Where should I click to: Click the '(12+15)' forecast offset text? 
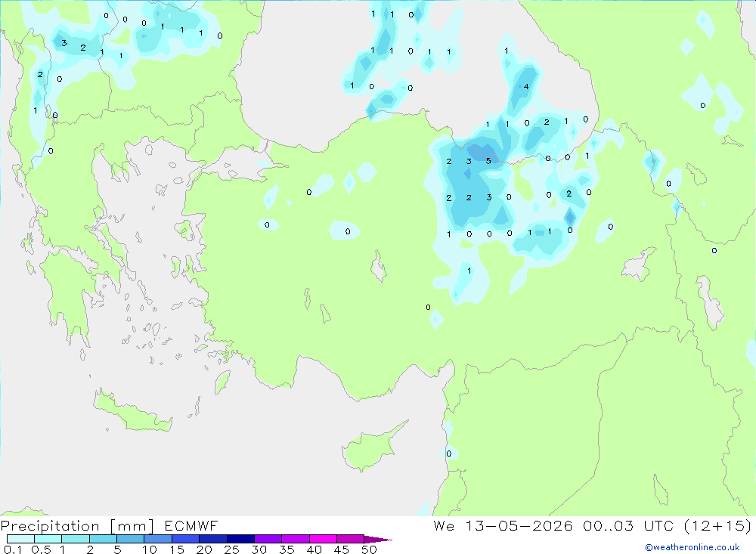[x=718, y=526]
